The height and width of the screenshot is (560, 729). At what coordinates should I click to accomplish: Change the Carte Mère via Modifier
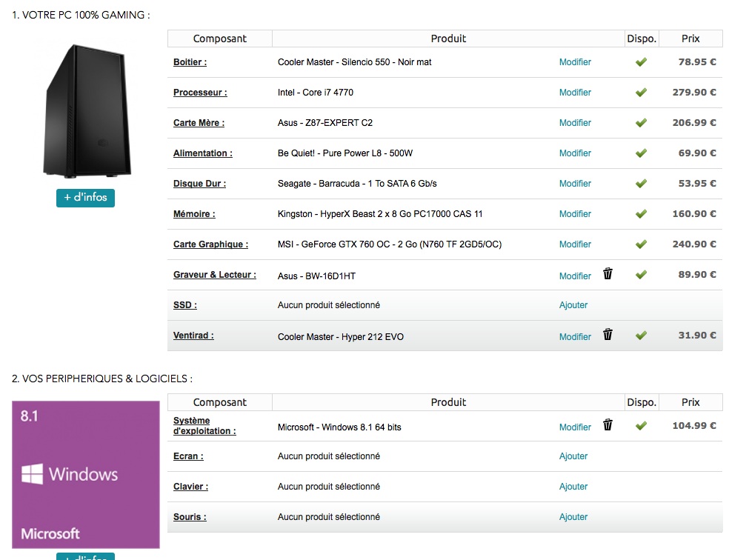[x=575, y=123]
